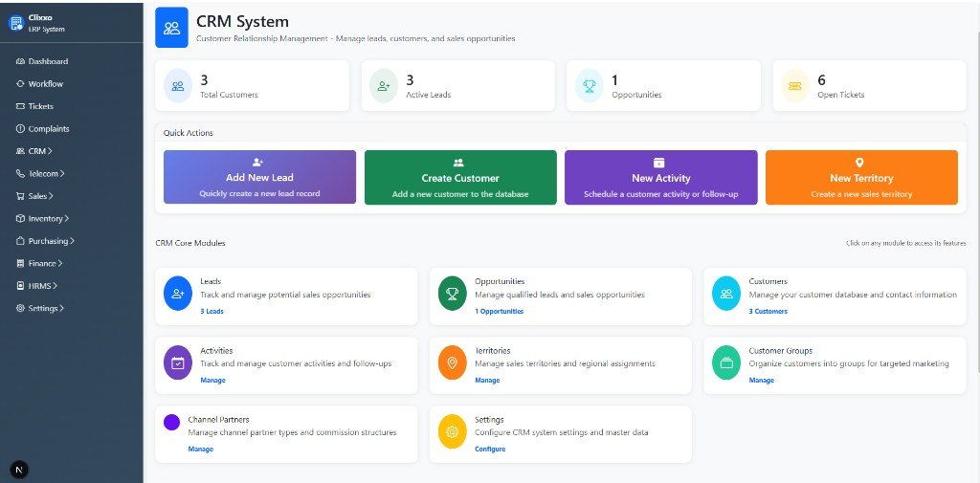Image resolution: width=980 pixels, height=483 pixels.
Task: Click the Inventory box sidebar icon
Action: point(20,219)
